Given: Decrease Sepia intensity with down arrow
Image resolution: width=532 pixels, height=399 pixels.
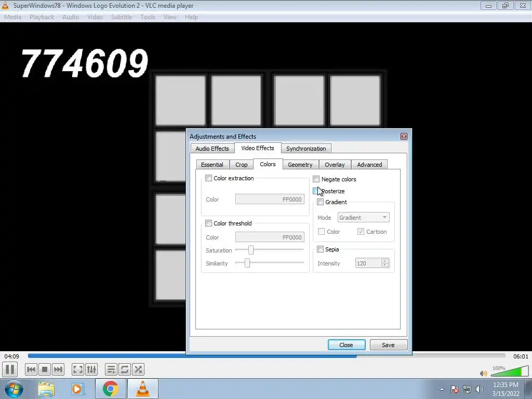Looking at the screenshot, I should click(x=385, y=265).
